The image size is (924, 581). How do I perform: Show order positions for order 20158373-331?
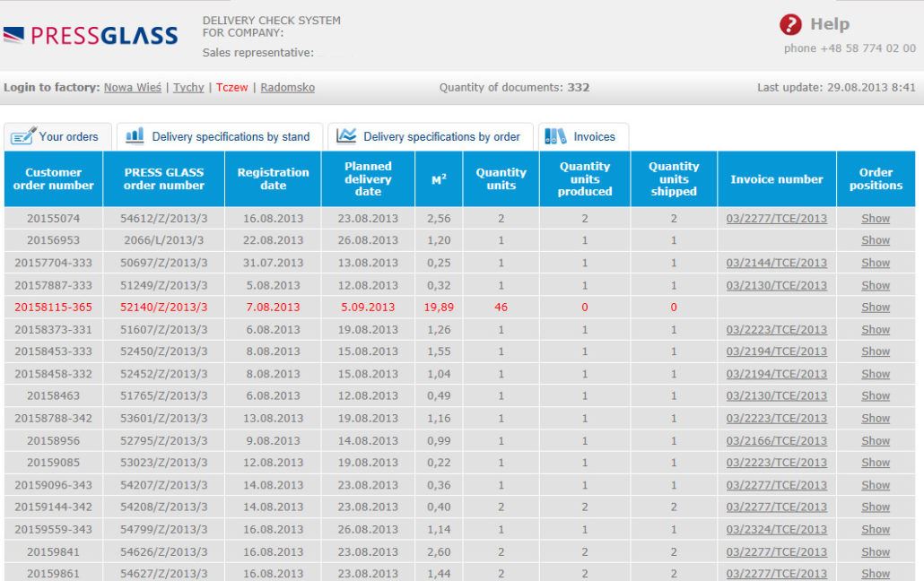(x=876, y=329)
